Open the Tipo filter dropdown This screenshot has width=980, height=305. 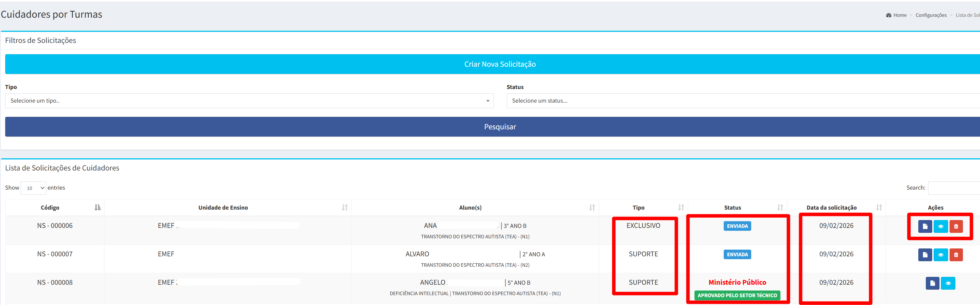(x=249, y=101)
